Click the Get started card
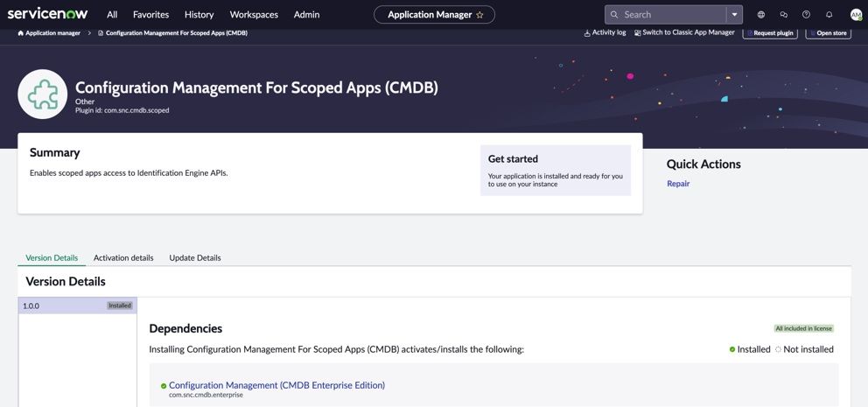The height and width of the screenshot is (407, 868). coord(556,171)
